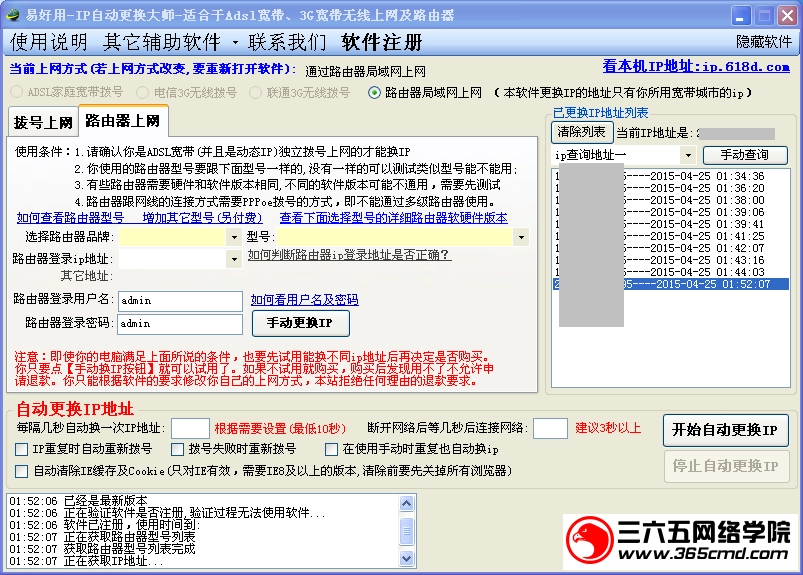The image size is (803, 575).
Task: Expand the 型号 model dropdown
Action: pos(521,237)
